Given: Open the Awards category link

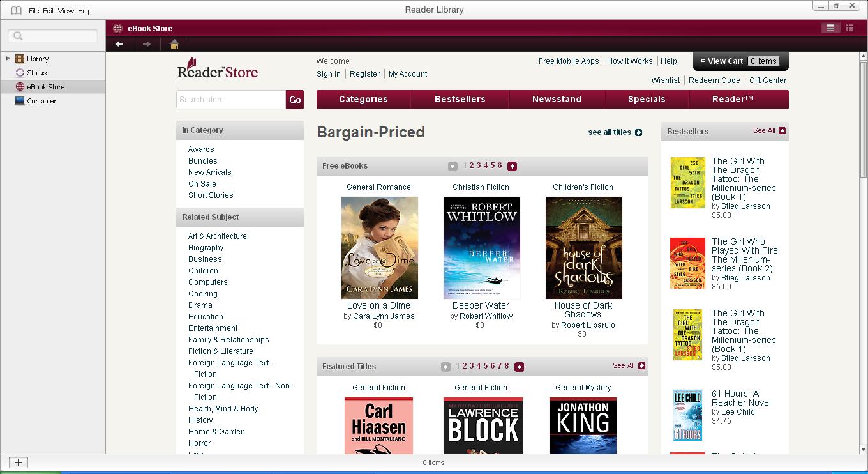Looking at the screenshot, I should point(201,149).
